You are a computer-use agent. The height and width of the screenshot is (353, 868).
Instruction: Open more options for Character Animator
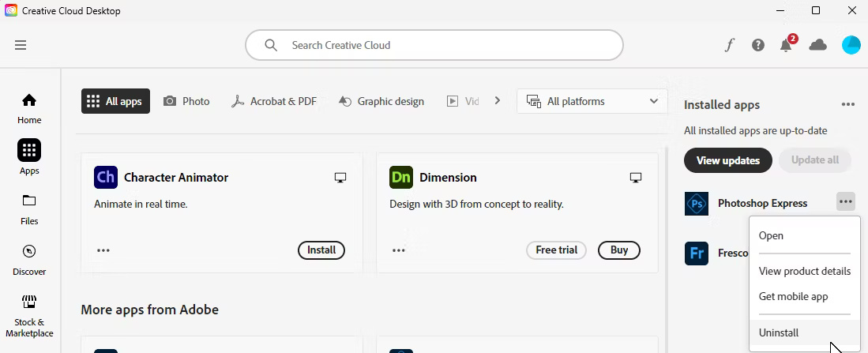click(x=103, y=250)
